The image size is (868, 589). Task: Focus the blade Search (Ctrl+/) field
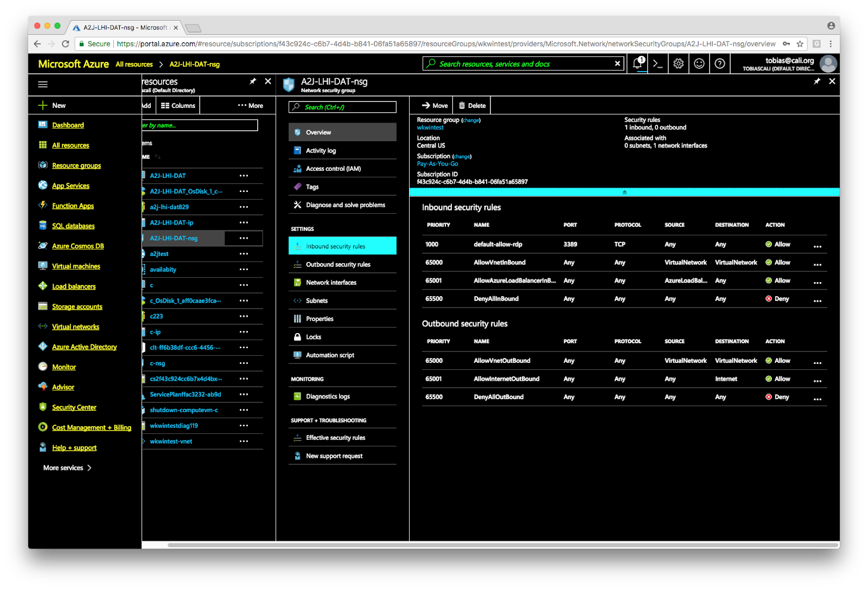[x=342, y=107]
